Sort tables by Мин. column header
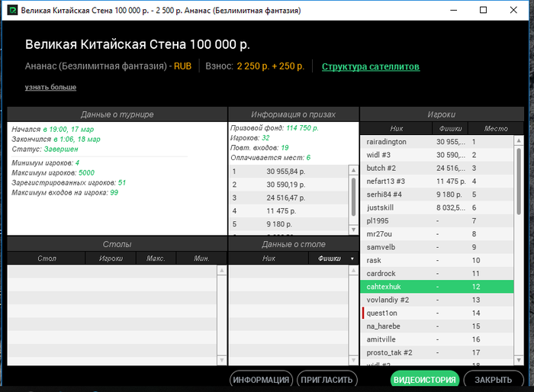The image size is (534, 392). click(201, 258)
